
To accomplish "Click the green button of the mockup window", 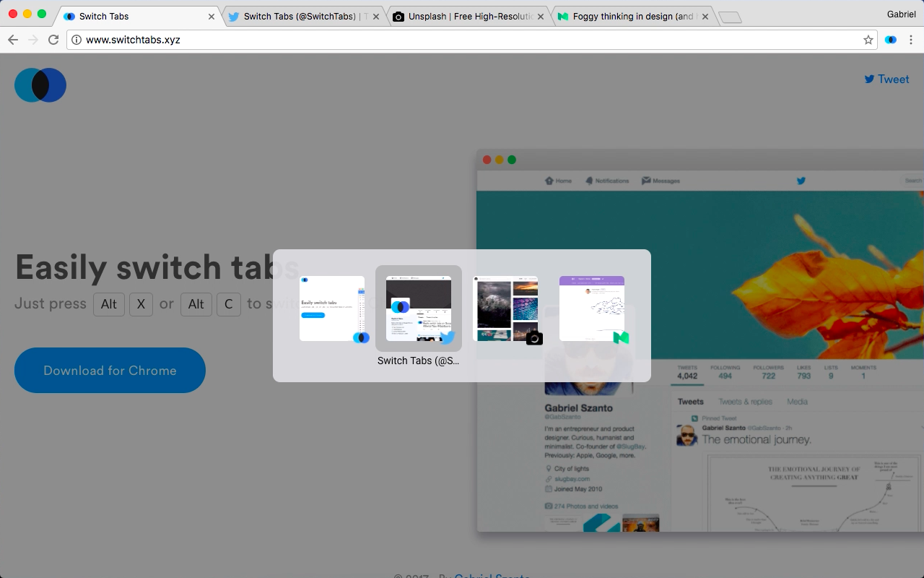I will pos(512,160).
